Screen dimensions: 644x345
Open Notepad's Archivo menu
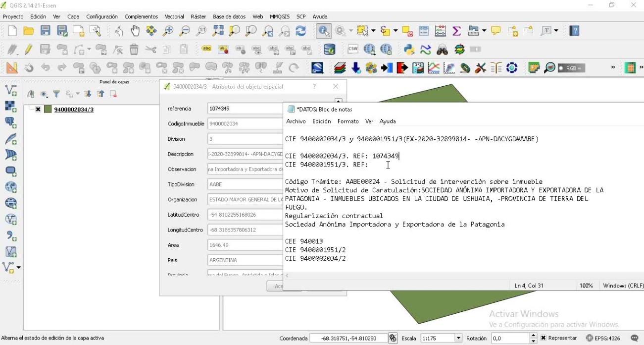click(296, 121)
